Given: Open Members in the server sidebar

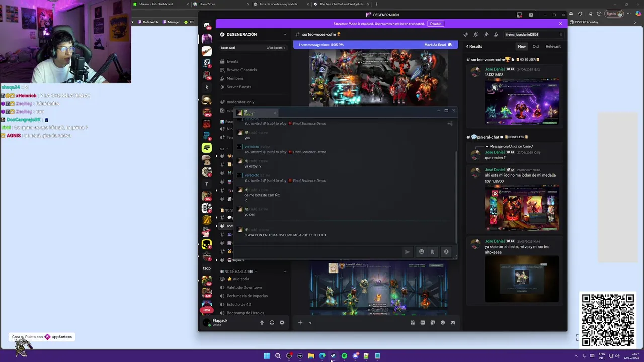Looking at the screenshot, I should pos(254,78).
